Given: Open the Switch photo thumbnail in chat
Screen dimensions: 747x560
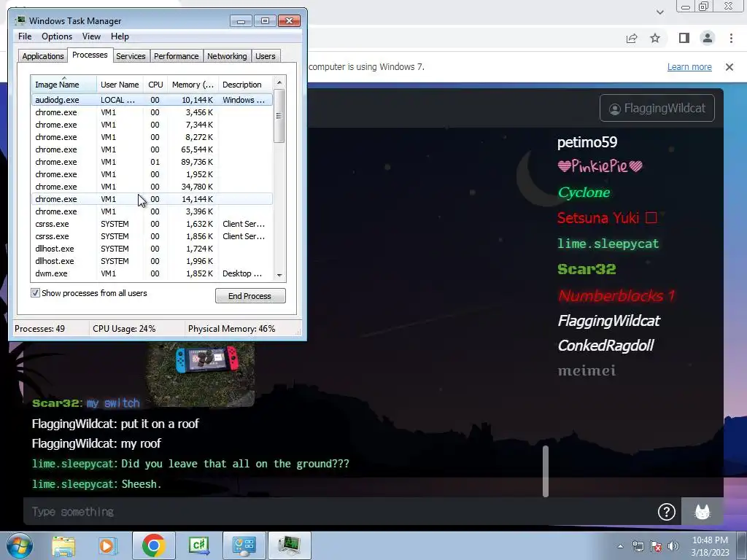Looking at the screenshot, I should point(200,374).
